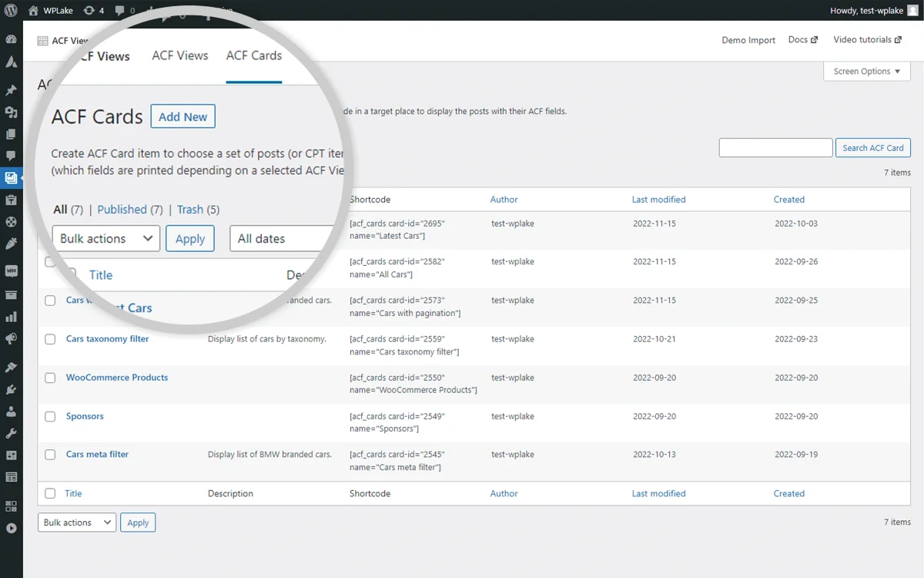Open the Sponsors card

[85, 416]
